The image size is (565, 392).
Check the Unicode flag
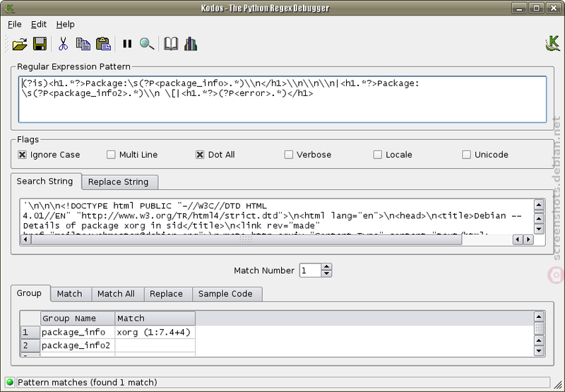click(x=466, y=155)
